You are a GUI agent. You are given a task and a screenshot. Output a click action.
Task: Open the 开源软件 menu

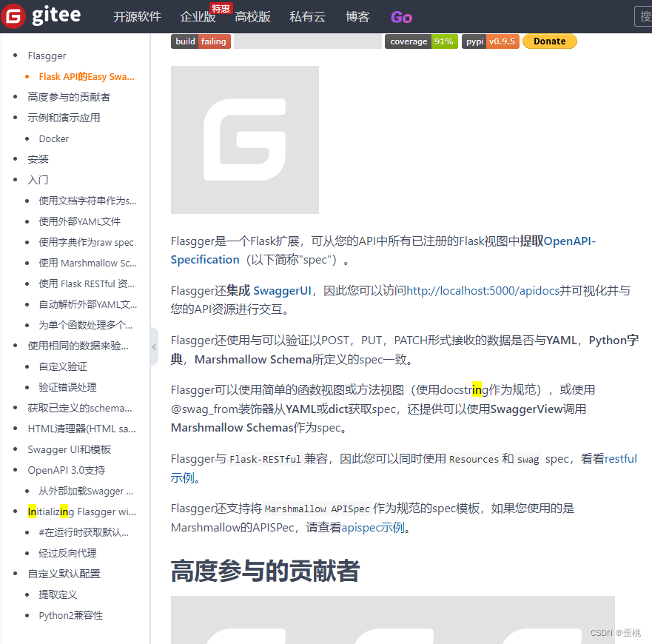point(137,16)
